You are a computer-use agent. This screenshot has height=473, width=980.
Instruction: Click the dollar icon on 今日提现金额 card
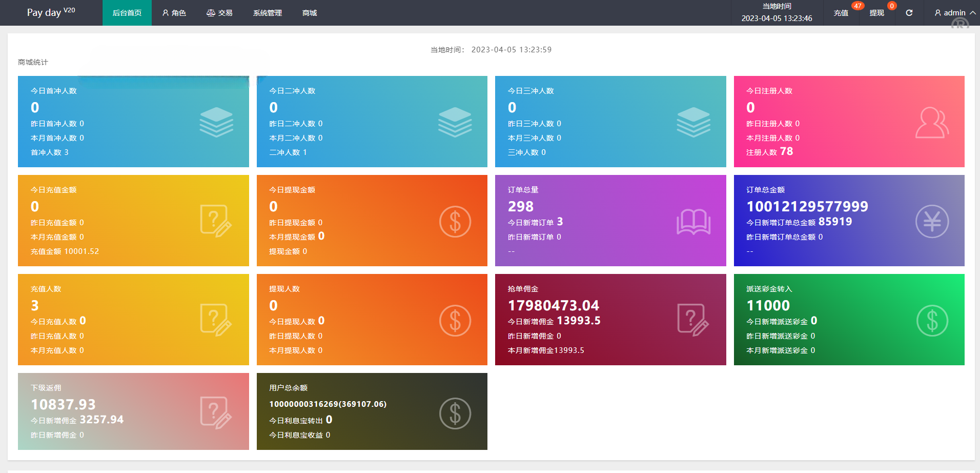(x=455, y=222)
